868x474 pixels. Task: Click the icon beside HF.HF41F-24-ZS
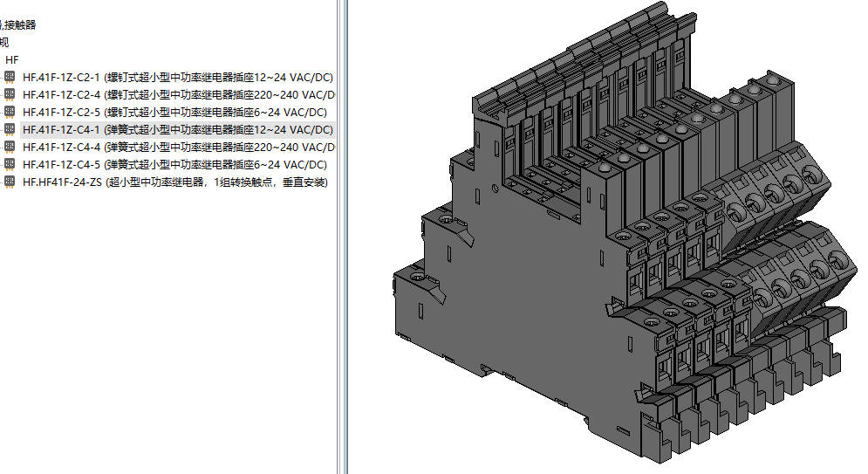click(10, 182)
